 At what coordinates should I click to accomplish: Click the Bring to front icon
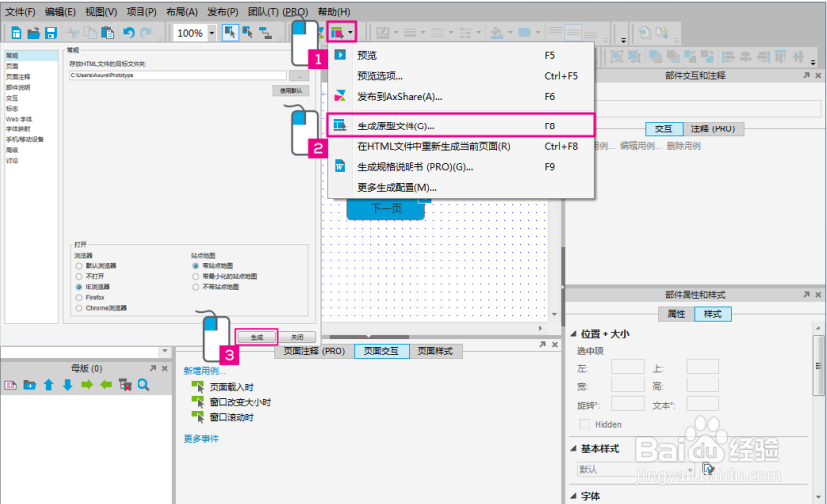point(655,57)
